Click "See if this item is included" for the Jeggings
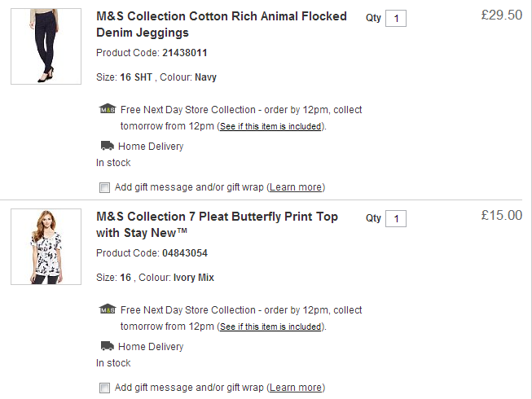The width and height of the screenshot is (532, 399). coord(270,127)
